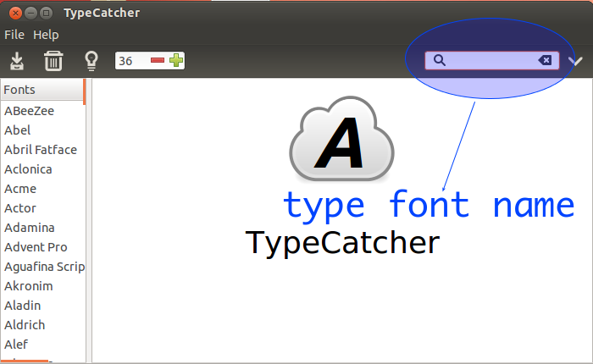Click the Fonts column header
Screen dimensions: 593x364
click(x=42, y=90)
